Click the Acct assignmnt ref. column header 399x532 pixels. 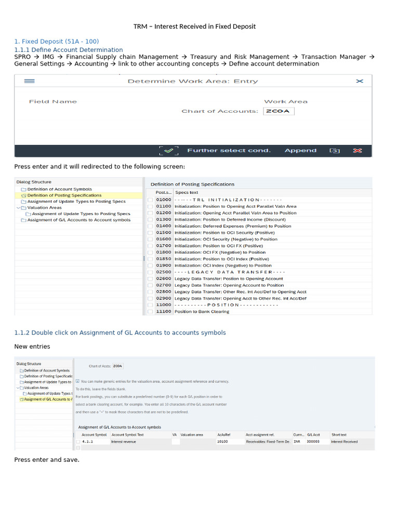[x=260, y=435]
